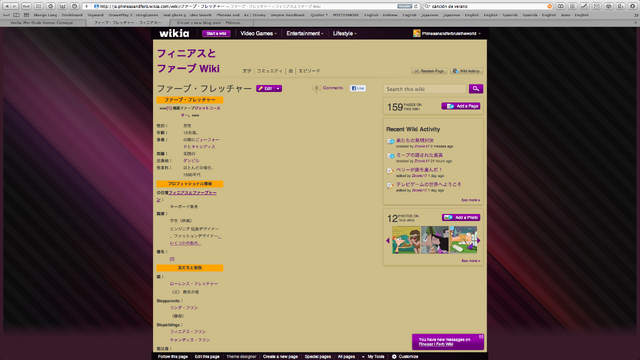Image resolution: width=640 pixels, height=360 pixels.
Task: Click the Edit page button
Action: click(x=265, y=88)
